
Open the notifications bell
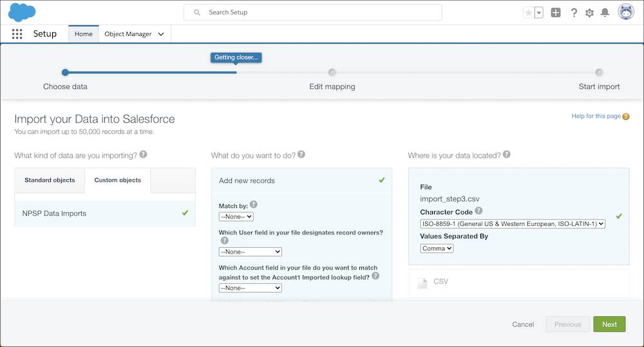point(605,12)
